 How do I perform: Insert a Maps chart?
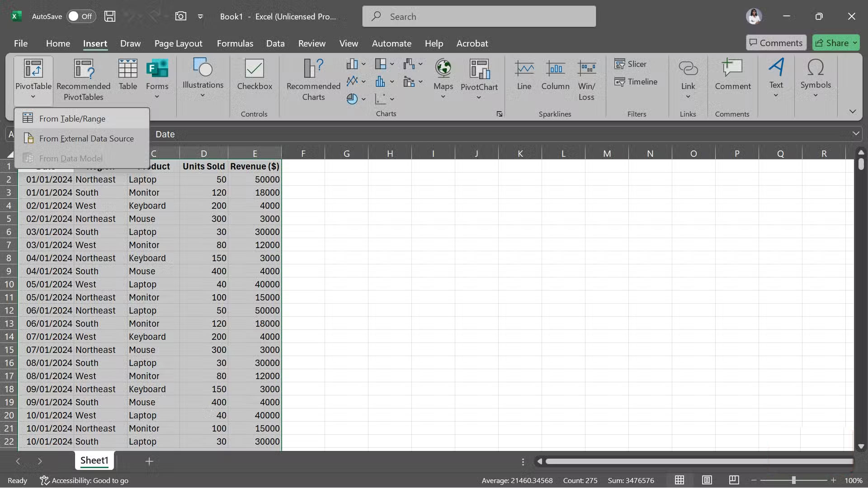[x=443, y=77]
